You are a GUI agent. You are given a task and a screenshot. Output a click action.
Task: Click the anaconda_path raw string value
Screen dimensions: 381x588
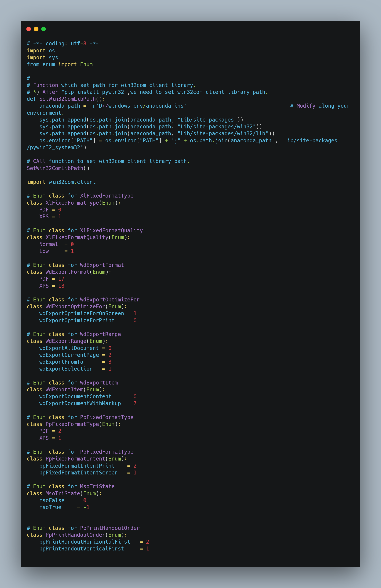point(140,106)
